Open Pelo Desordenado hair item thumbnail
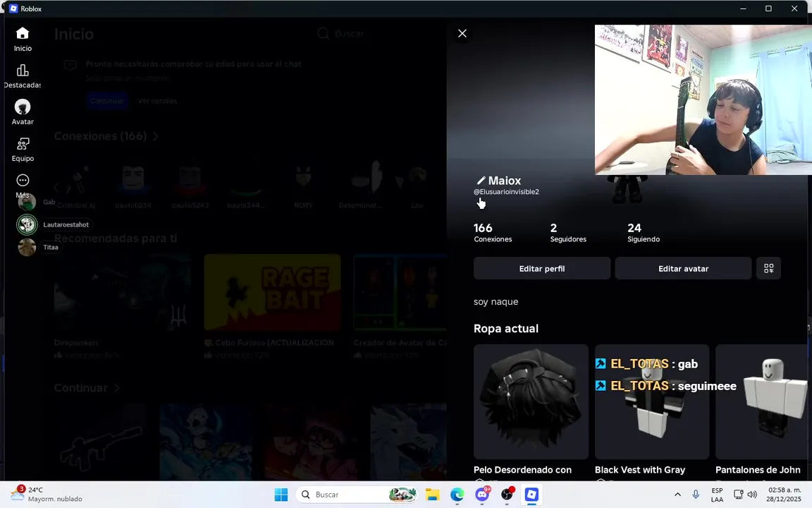Viewport: 812px width, 508px height. (x=531, y=401)
